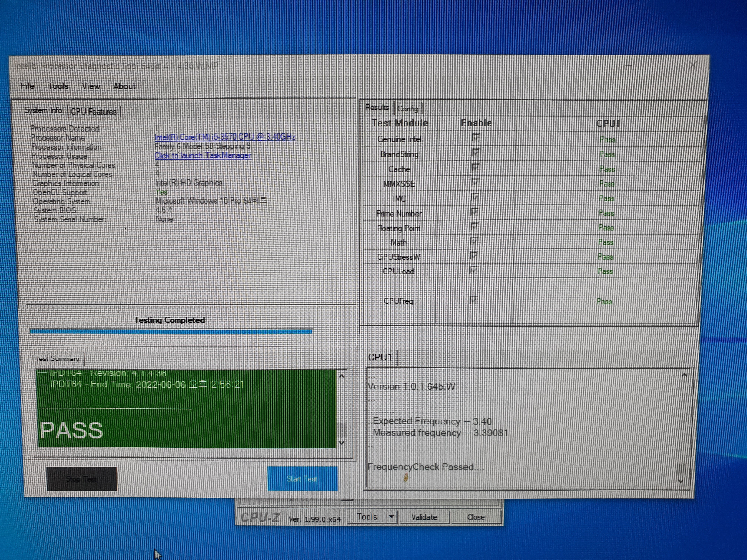Click the Family 6 Model 58 Stepping 9 text

tap(203, 146)
